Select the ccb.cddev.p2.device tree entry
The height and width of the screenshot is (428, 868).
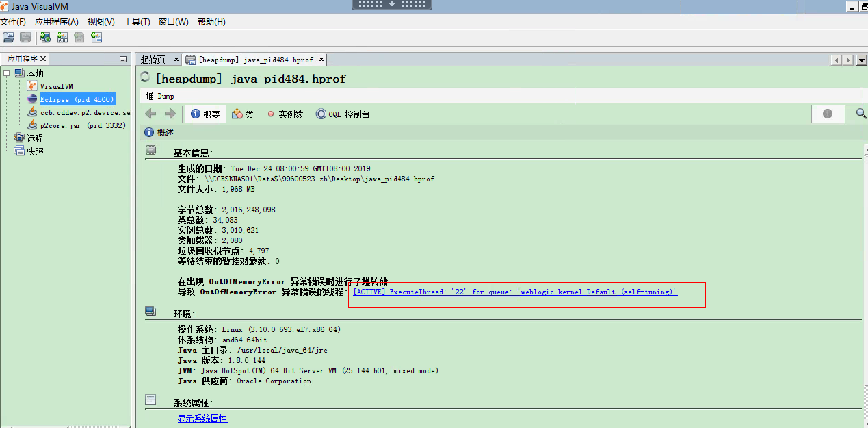pyautogui.click(x=85, y=112)
